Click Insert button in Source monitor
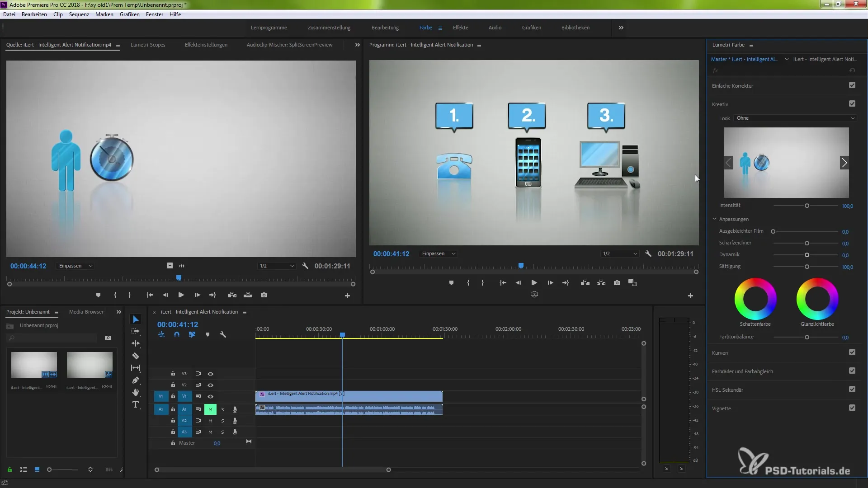This screenshot has width=868, height=488. coord(232,295)
